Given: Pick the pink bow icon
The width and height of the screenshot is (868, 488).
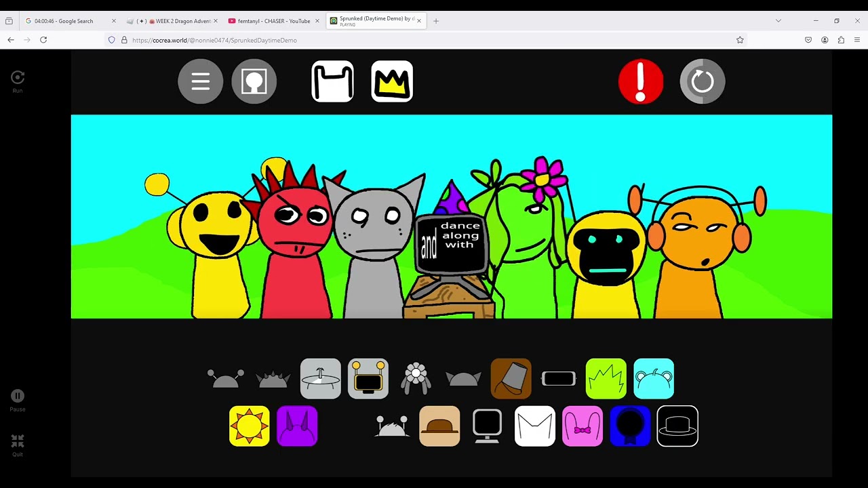Looking at the screenshot, I should point(583,426).
